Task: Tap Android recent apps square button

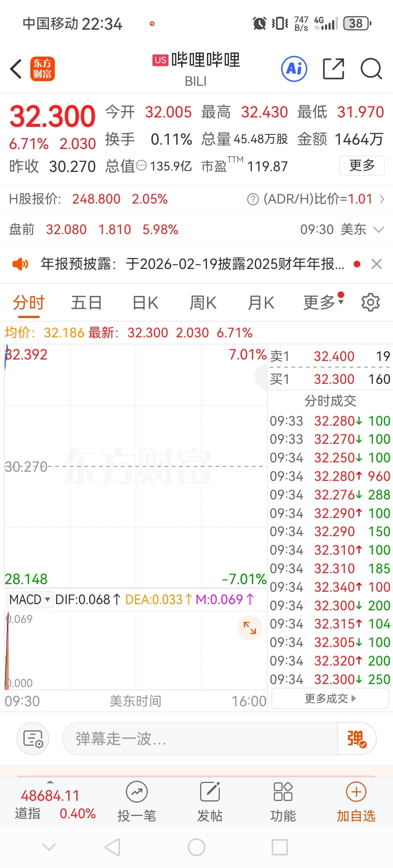Action: click(x=280, y=847)
